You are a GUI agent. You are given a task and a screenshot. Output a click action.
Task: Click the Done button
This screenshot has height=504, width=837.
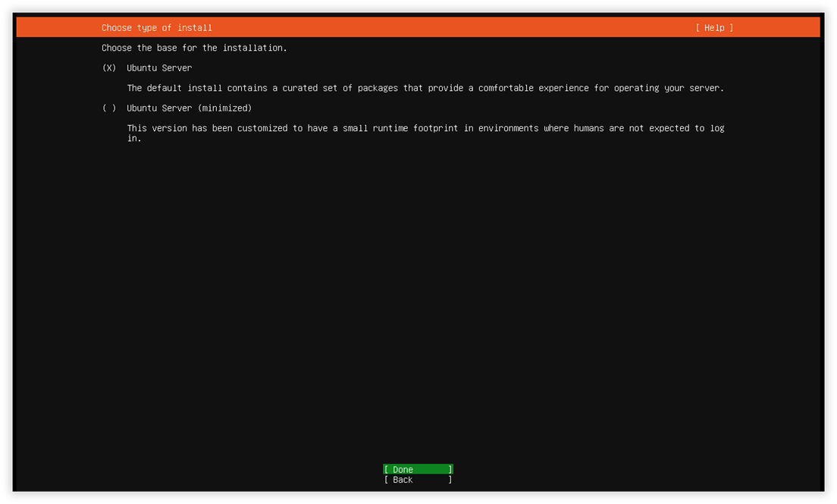(418, 469)
